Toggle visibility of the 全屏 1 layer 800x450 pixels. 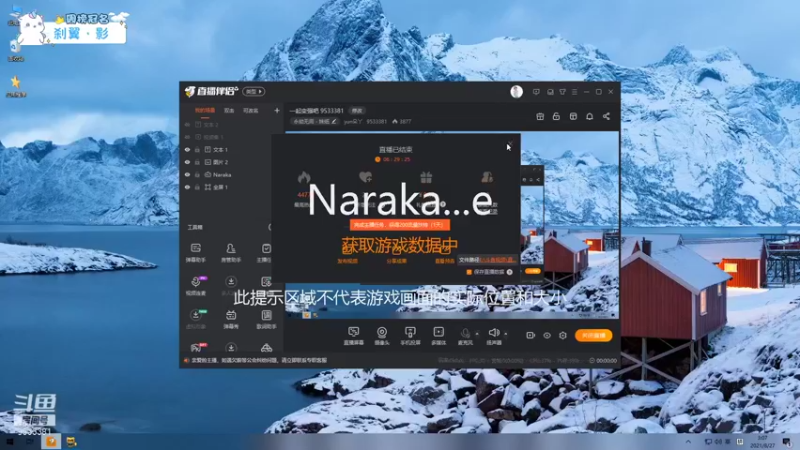187,187
